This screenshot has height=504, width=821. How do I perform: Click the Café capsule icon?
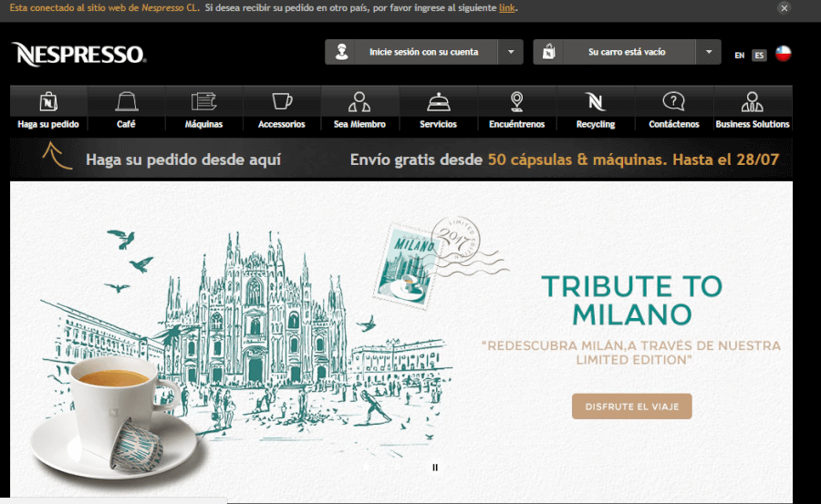click(x=126, y=101)
